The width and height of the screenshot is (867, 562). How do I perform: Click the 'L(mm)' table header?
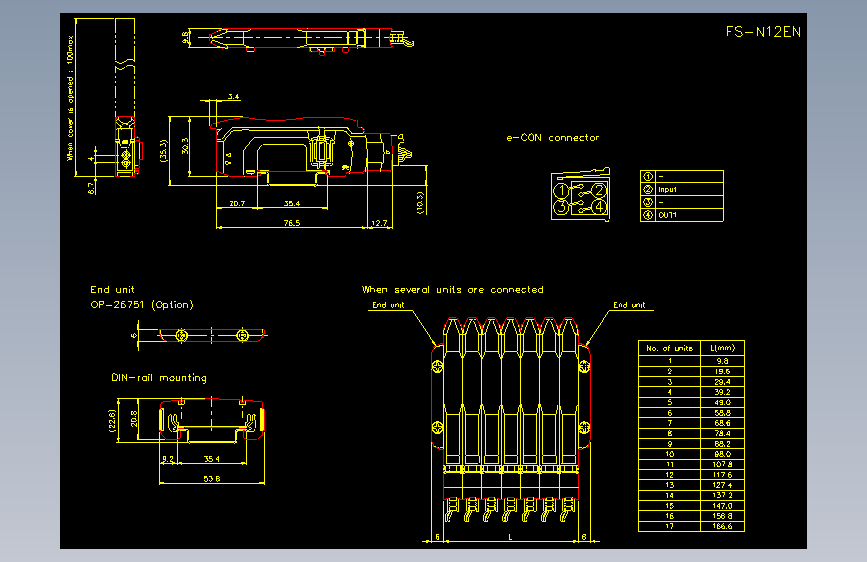pyautogui.click(x=723, y=348)
